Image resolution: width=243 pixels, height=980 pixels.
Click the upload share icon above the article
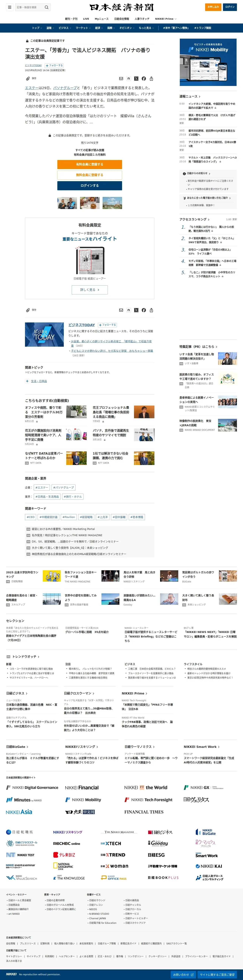pos(151,79)
